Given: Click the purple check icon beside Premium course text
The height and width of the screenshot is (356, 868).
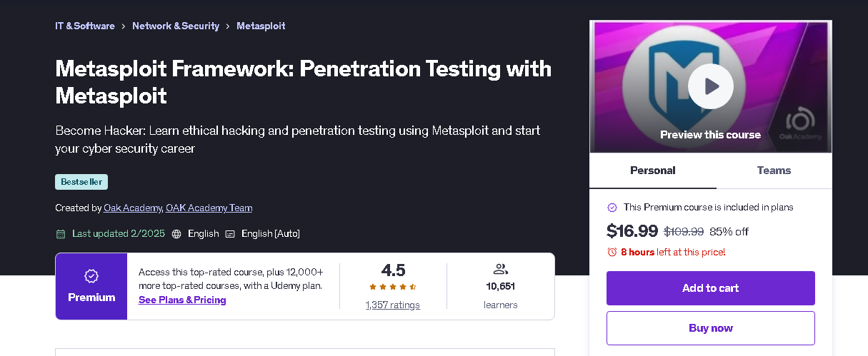Looking at the screenshot, I should [612, 208].
